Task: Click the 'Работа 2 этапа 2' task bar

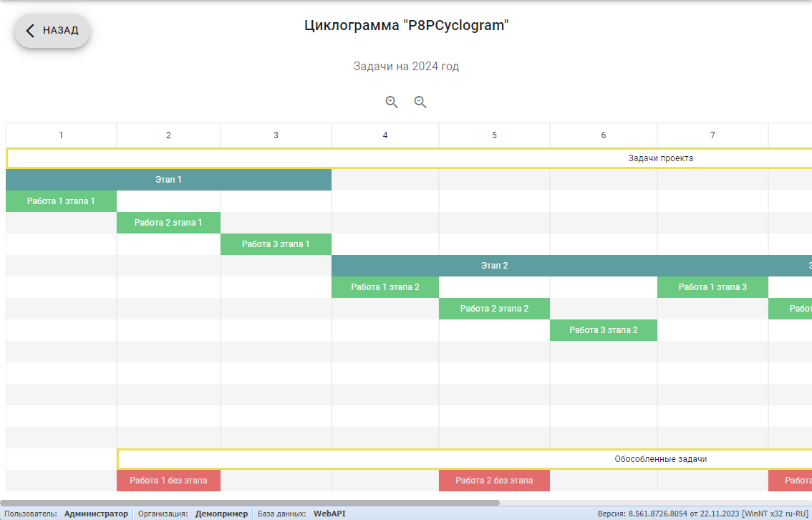Action: (x=494, y=309)
